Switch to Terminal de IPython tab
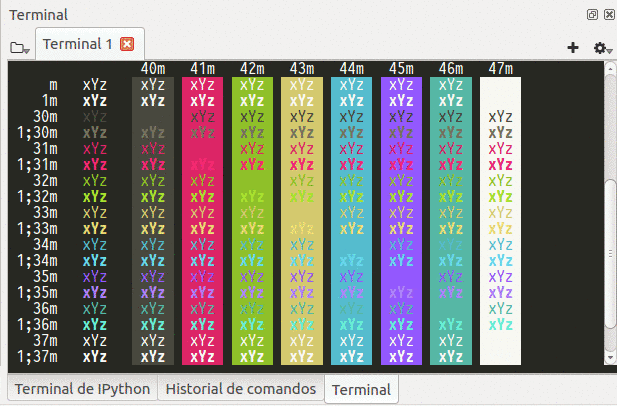617x406 pixels. pos(82,389)
